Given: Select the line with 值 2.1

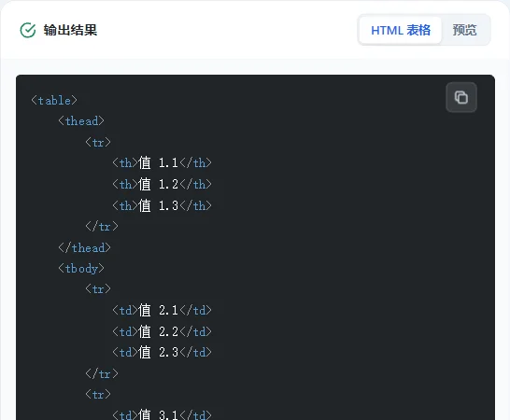Looking at the screenshot, I should 162,311.
